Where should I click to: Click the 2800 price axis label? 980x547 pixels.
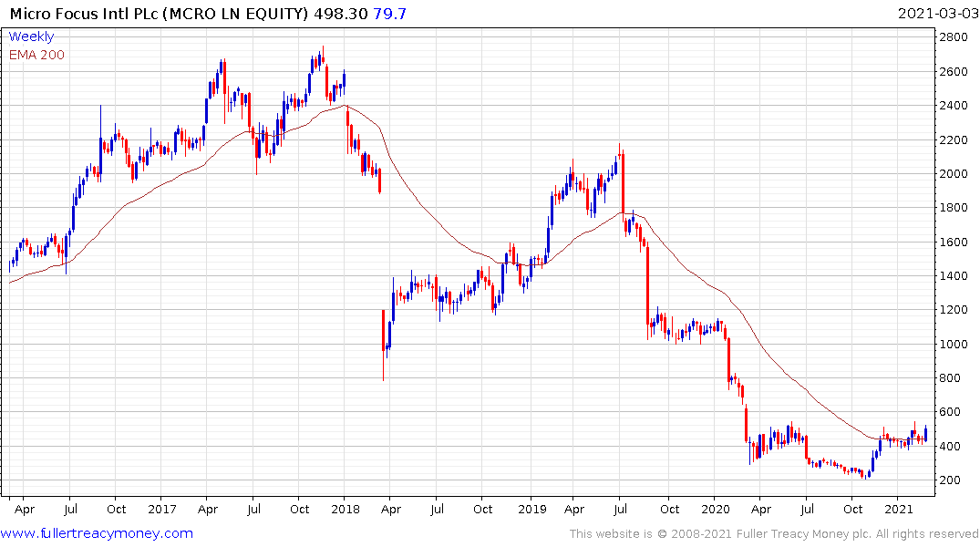[954, 36]
